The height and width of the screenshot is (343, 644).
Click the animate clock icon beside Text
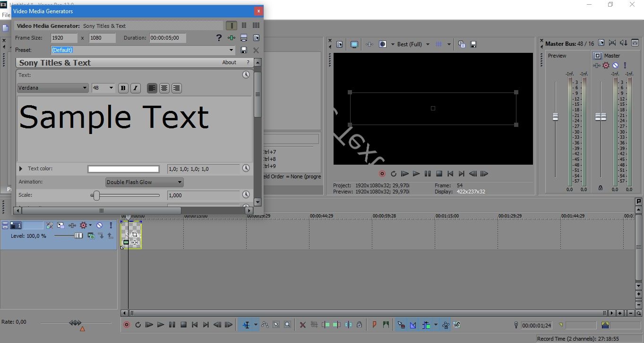246,75
